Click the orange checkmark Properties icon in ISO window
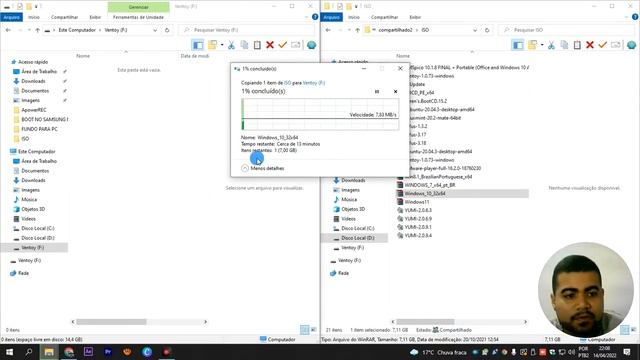 pos(602,45)
